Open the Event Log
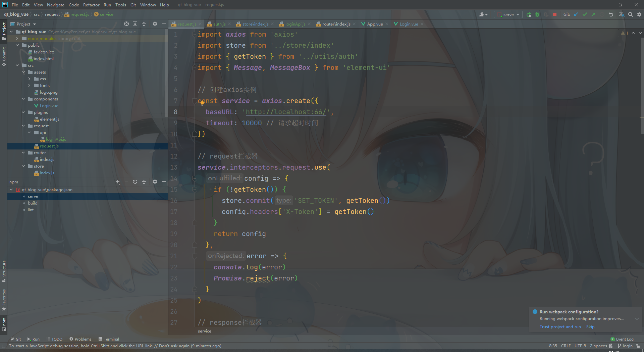This screenshot has width=644, height=352. pos(622,339)
